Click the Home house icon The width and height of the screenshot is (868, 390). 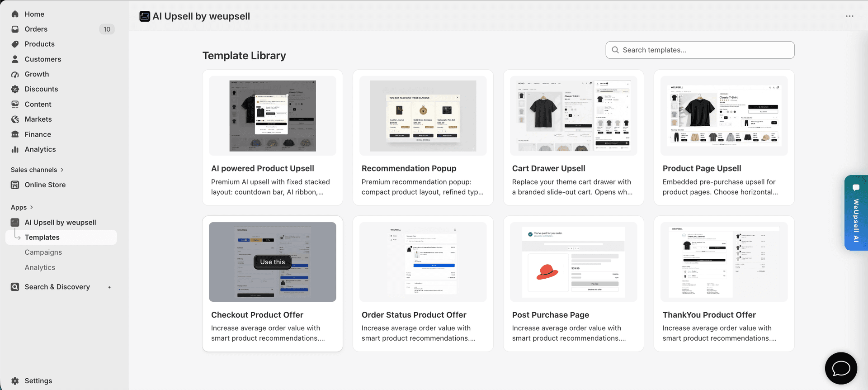point(15,14)
